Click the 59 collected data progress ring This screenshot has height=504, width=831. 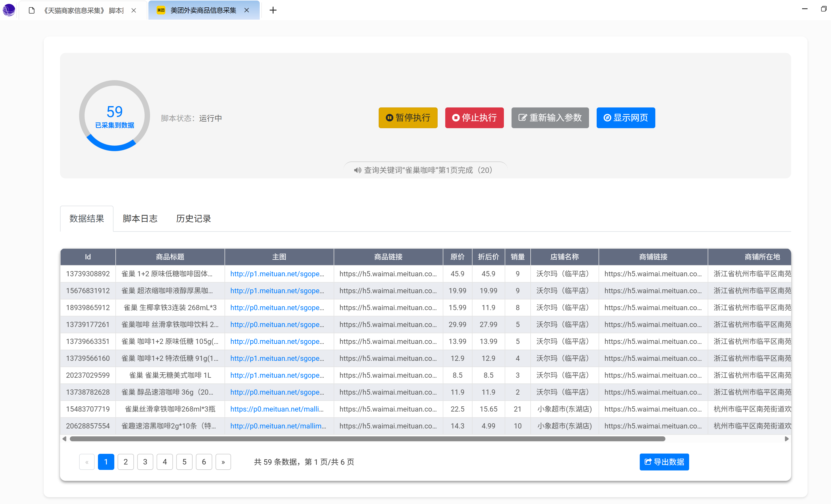coord(114,116)
